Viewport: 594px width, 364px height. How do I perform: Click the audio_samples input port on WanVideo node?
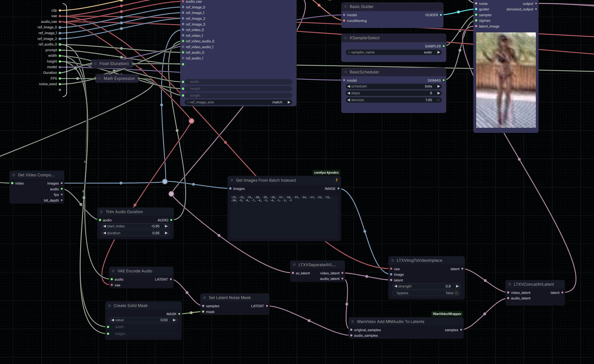pyautogui.click(x=351, y=336)
